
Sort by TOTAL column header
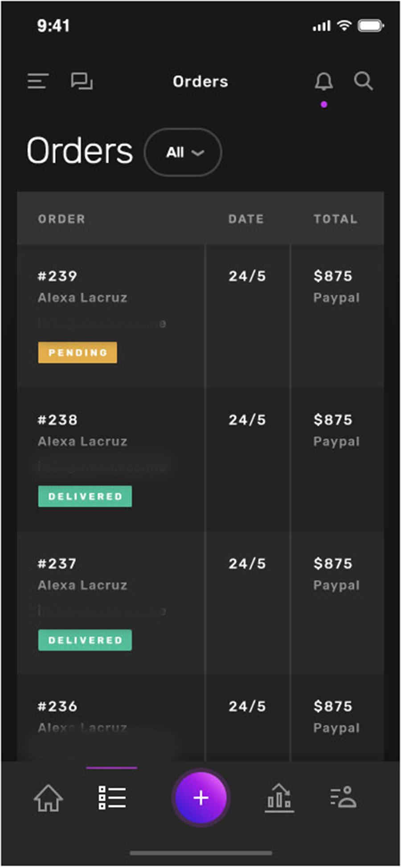(335, 219)
